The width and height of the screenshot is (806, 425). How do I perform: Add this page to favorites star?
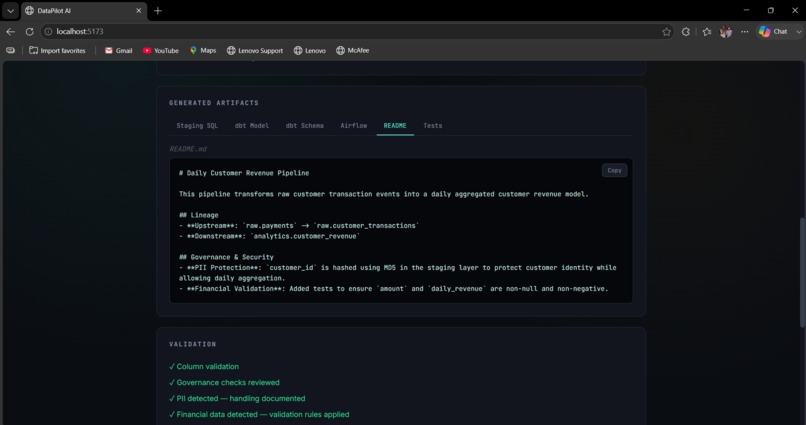pos(666,32)
